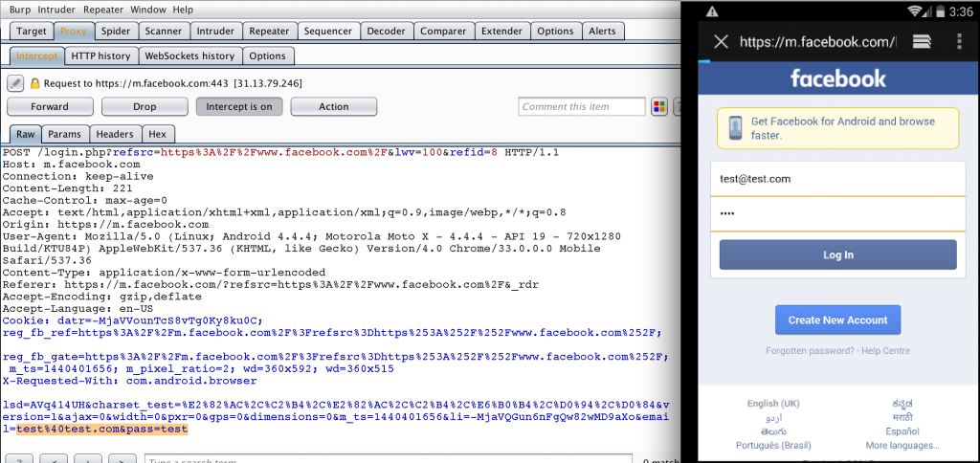Tap the Forgotten password? link
This screenshot has width=980, height=463.
click(810, 351)
